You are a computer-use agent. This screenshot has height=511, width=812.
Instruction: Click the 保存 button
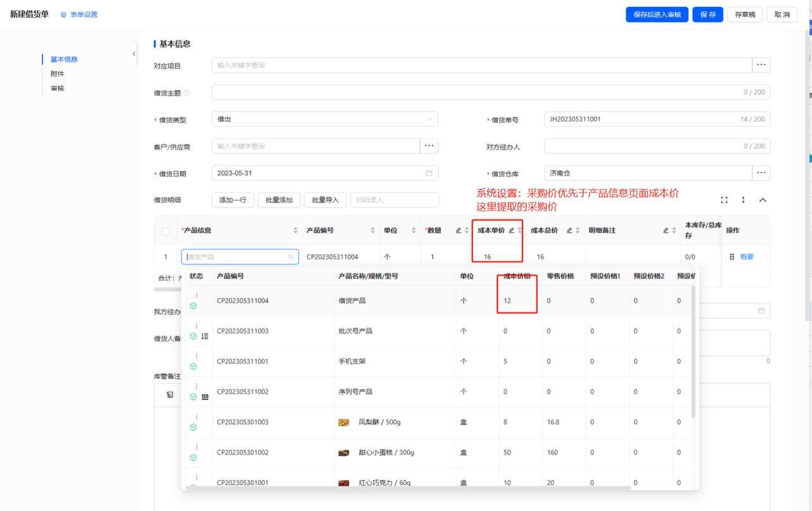708,14
